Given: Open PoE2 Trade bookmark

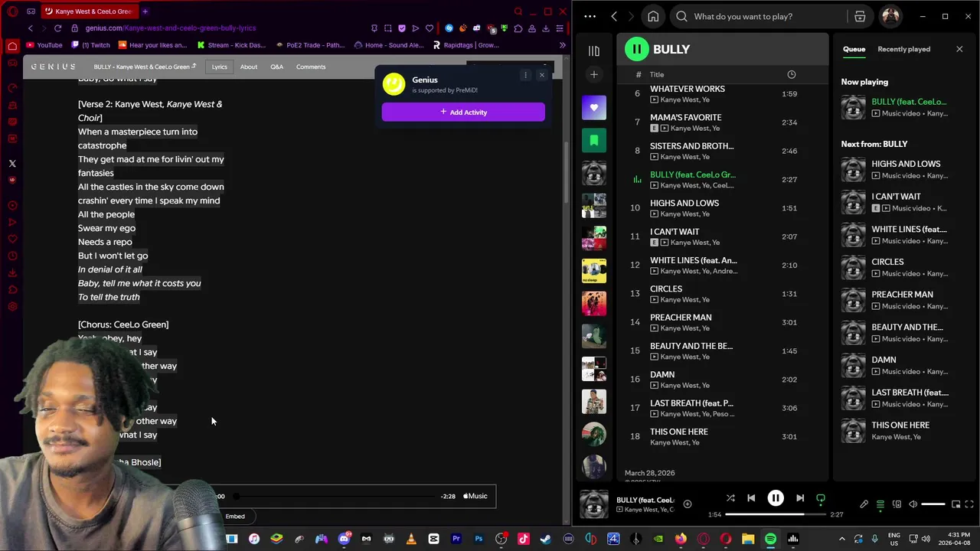Looking at the screenshot, I should pyautogui.click(x=311, y=45).
